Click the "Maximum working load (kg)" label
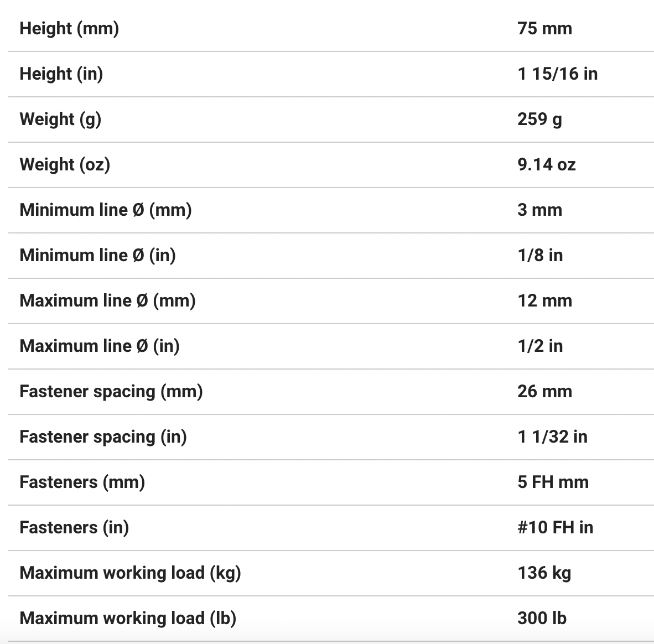The image size is (654, 644). (x=130, y=573)
